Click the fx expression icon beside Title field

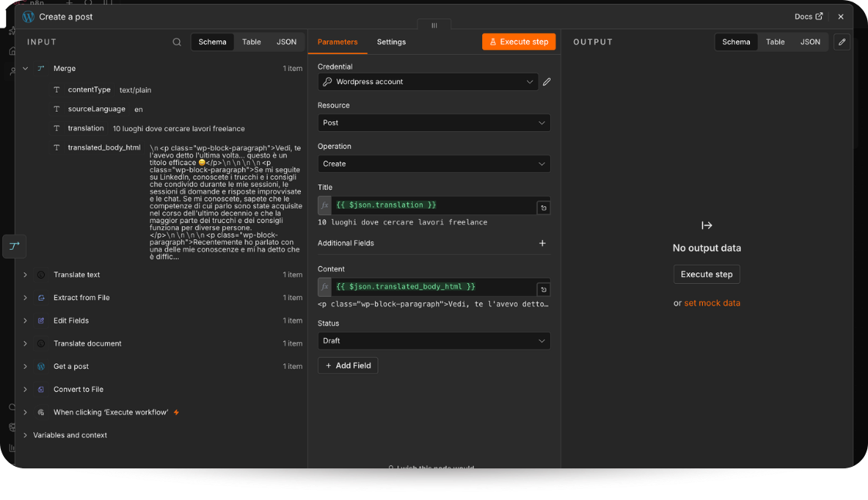324,205
